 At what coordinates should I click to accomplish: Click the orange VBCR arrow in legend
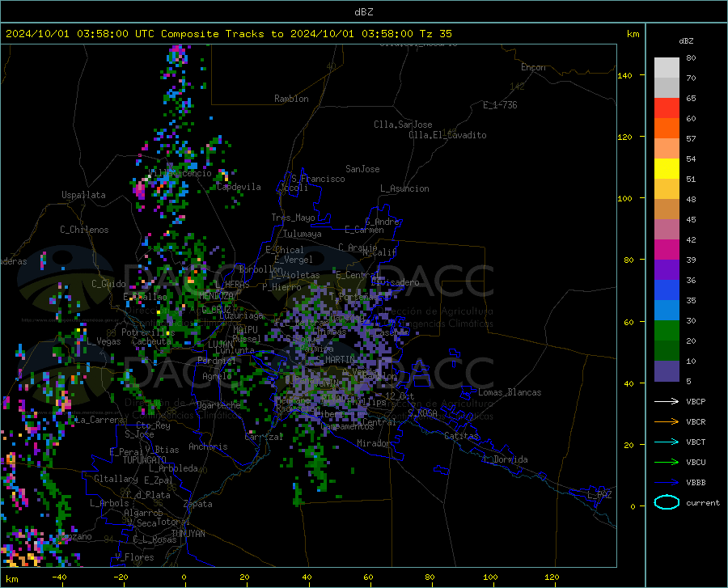(667, 421)
